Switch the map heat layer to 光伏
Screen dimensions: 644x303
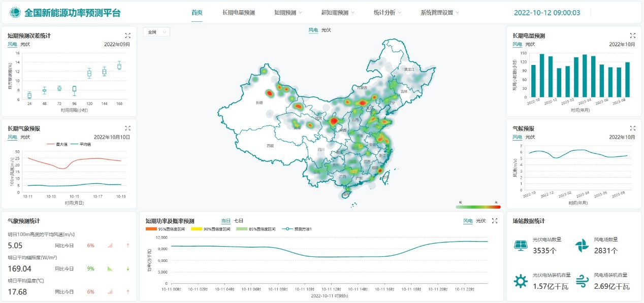click(326, 30)
